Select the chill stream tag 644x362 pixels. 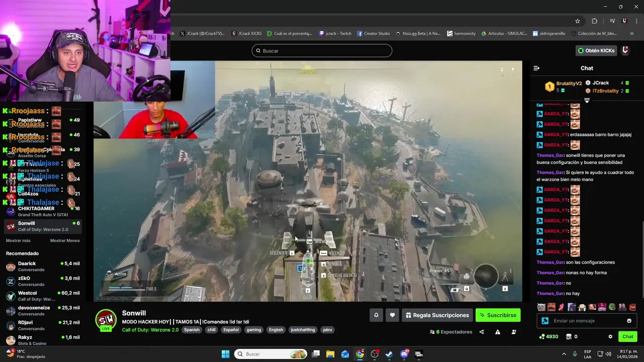click(211, 330)
